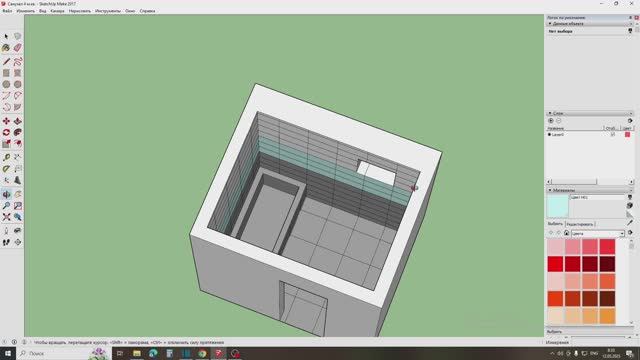
Task: Open the Изменить menu
Action: (25, 11)
